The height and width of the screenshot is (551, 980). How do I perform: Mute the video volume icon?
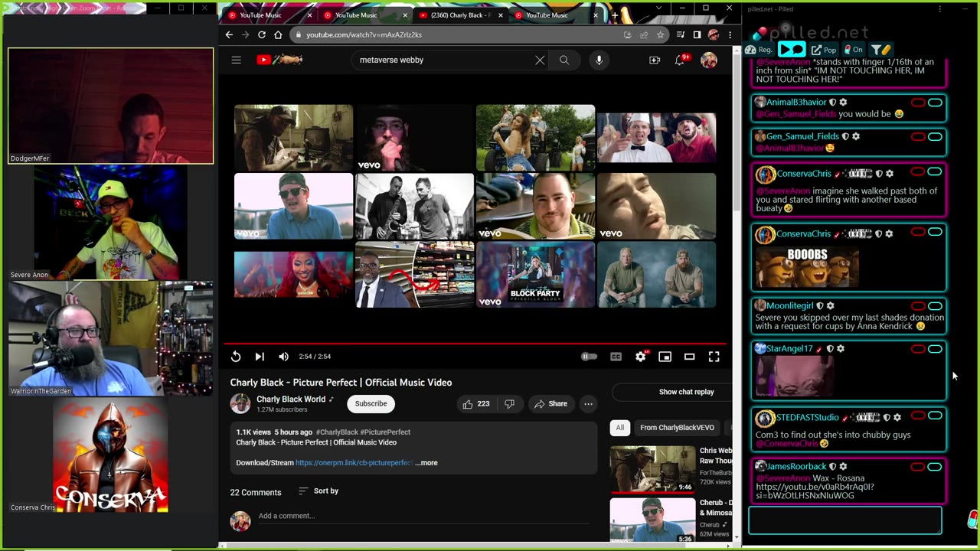pyautogui.click(x=284, y=357)
